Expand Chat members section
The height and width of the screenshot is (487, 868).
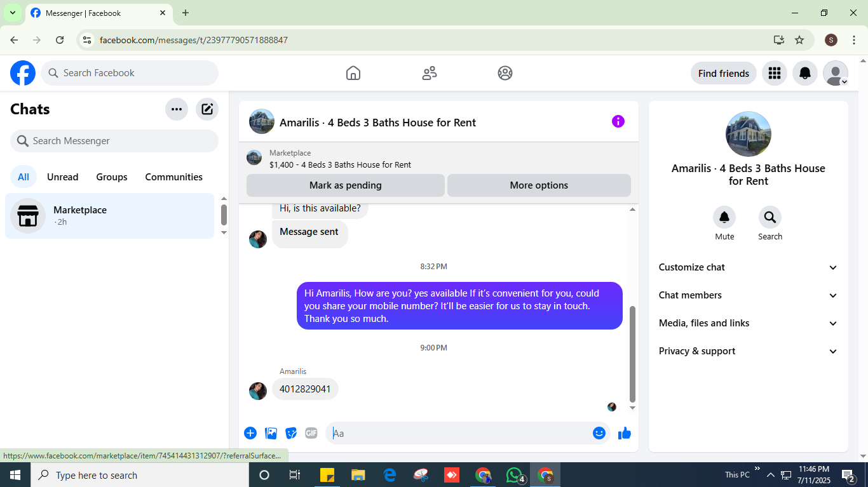749,295
